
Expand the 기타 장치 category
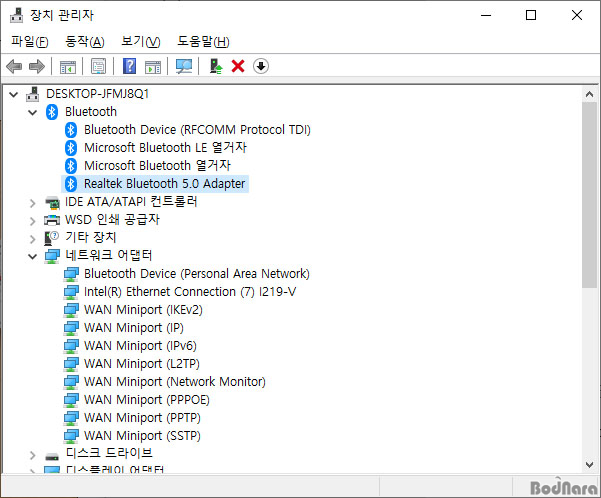point(33,238)
